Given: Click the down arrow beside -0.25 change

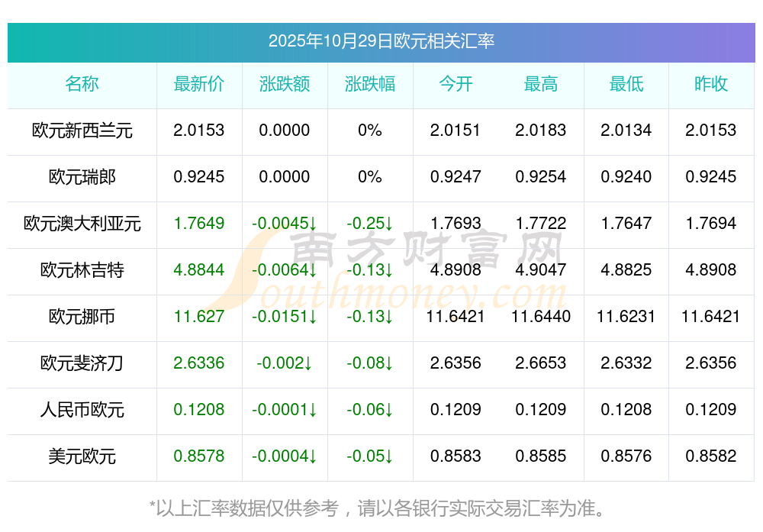Looking at the screenshot, I should coord(388,224).
